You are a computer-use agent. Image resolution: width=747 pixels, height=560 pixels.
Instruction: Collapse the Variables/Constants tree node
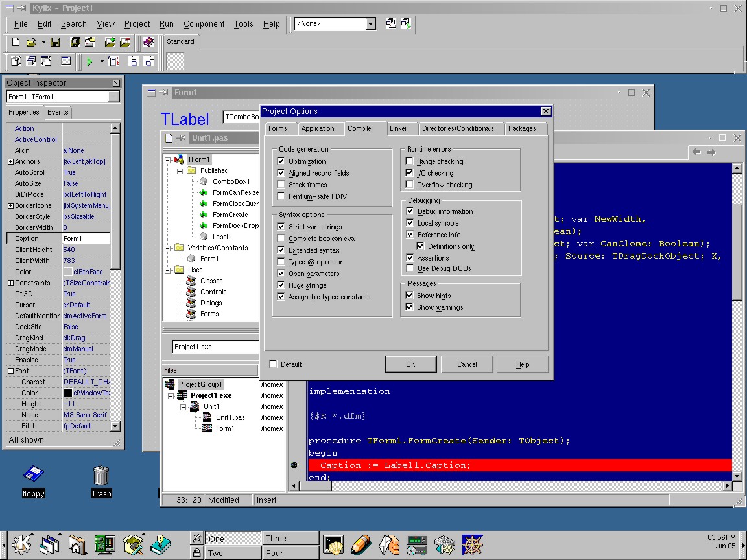pos(168,248)
